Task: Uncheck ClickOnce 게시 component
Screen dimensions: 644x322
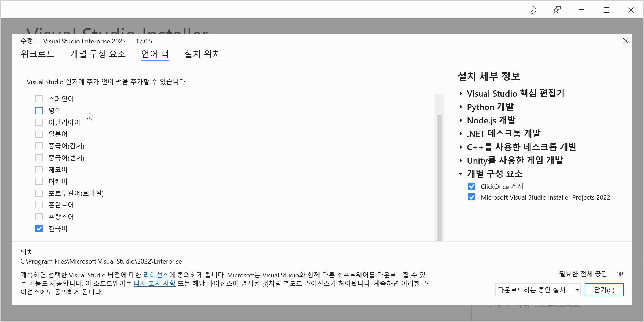Action: click(x=471, y=186)
